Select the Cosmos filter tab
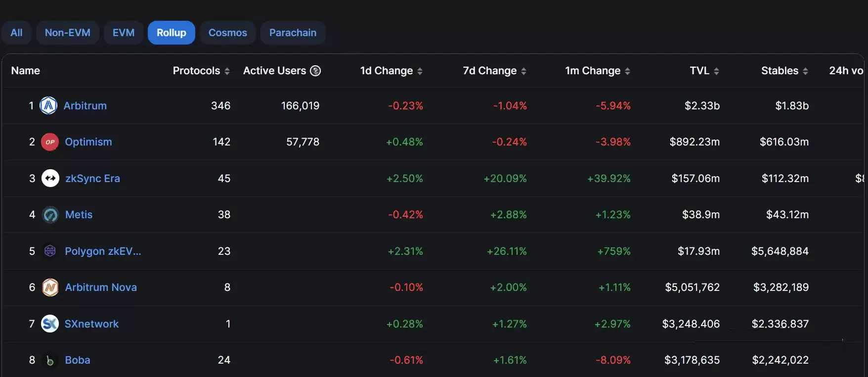The height and width of the screenshot is (377, 868). pos(227,33)
